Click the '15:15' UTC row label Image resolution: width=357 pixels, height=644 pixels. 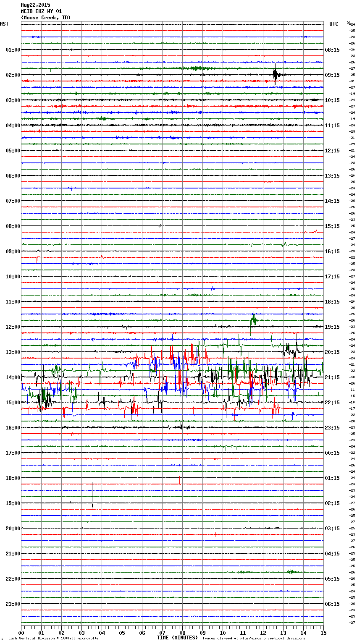(x=332, y=226)
